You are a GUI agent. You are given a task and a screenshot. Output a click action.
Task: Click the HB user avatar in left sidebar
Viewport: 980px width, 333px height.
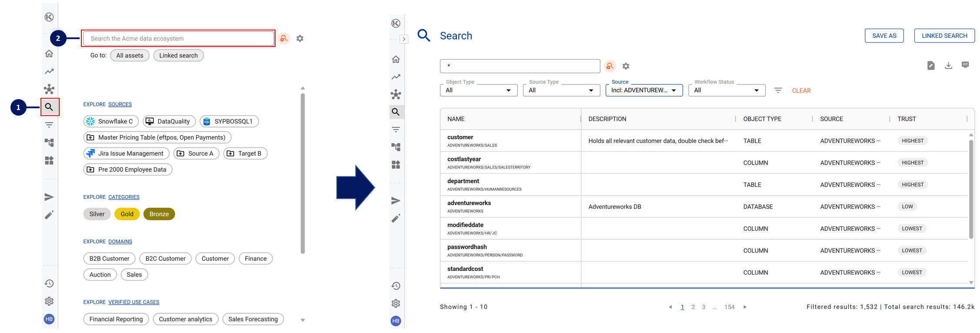tap(49, 319)
